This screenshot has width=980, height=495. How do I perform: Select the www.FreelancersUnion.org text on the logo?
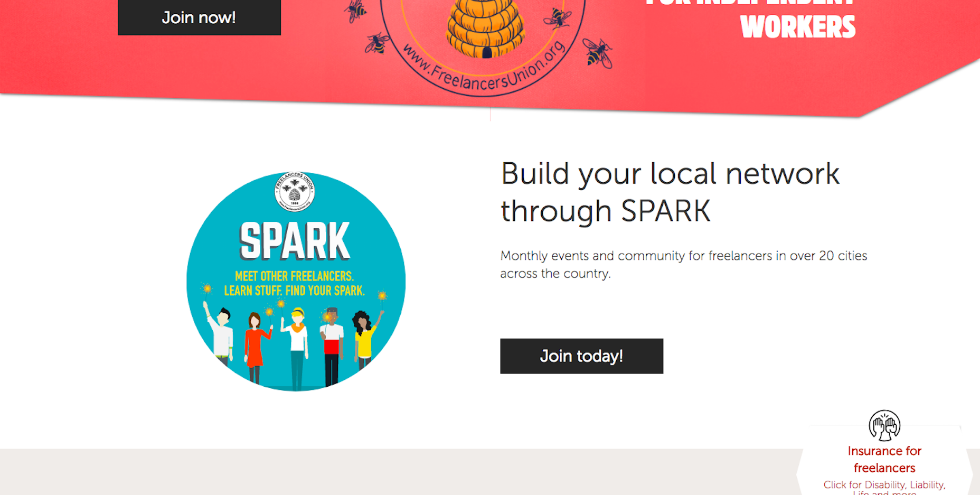coord(484,66)
